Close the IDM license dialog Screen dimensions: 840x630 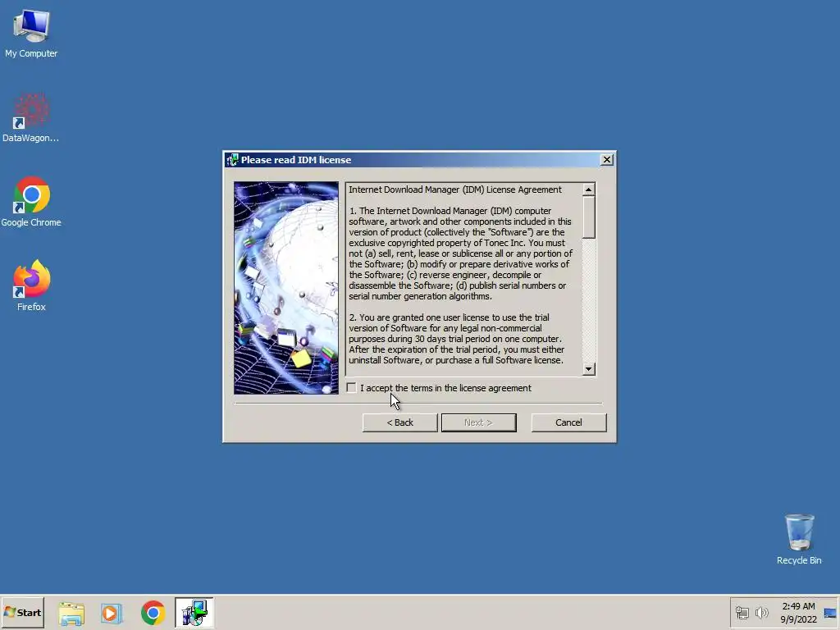606,160
